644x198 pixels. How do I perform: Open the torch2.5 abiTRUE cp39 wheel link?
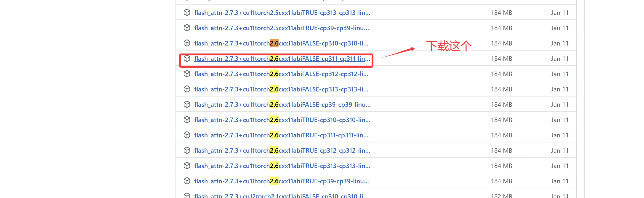(x=282, y=28)
